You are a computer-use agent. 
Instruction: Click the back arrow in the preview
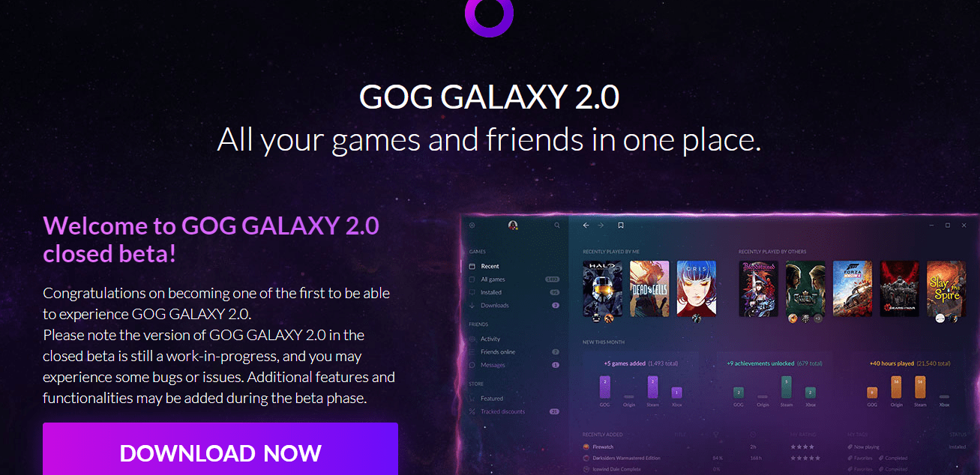pyautogui.click(x=586, y=225)
